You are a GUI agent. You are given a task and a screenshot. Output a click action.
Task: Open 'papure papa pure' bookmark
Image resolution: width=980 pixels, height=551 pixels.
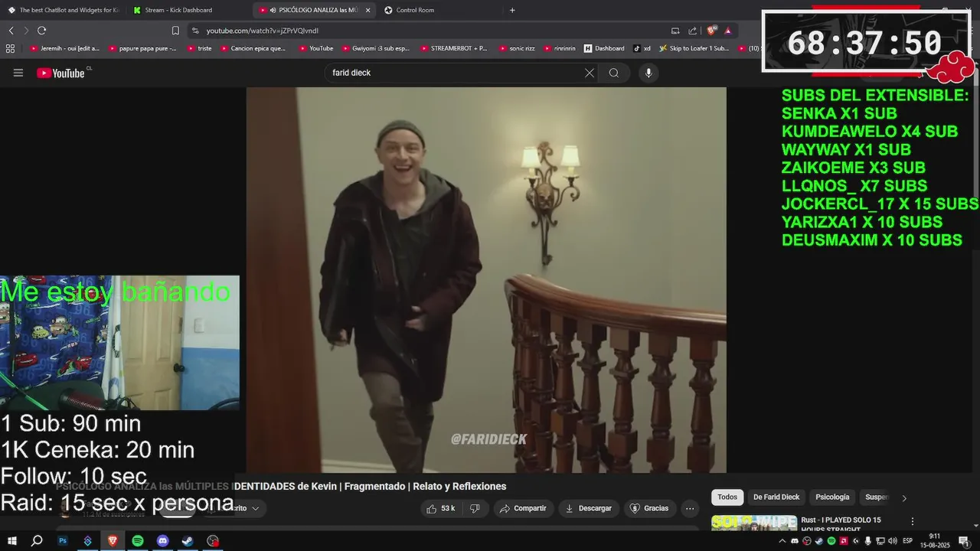click(144, 48)
